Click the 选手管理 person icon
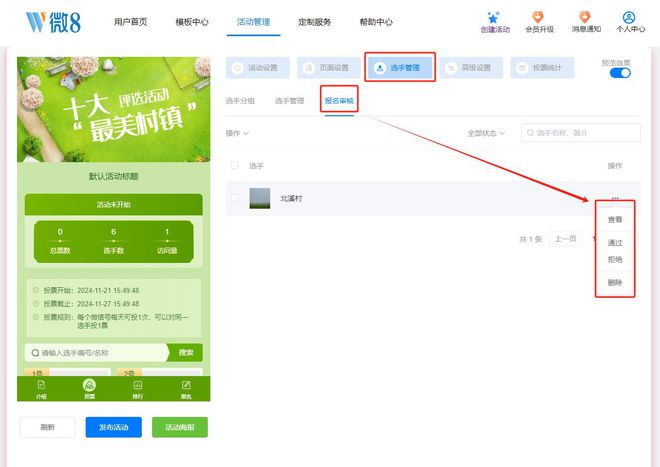 [380, 68]
